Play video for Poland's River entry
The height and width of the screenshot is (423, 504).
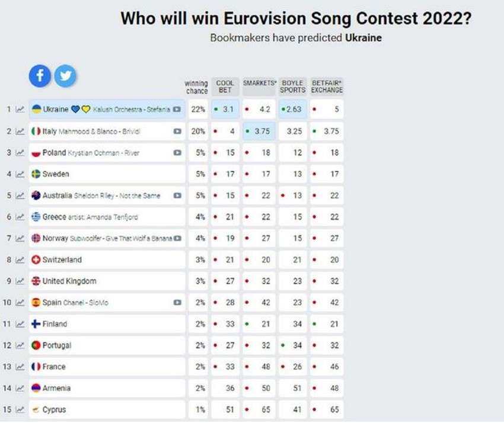click(177, 153)
